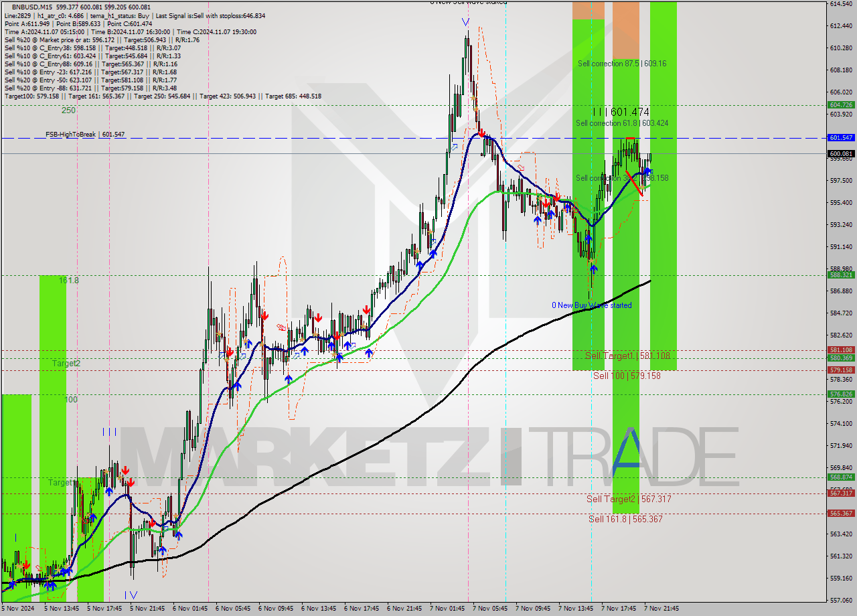The width and height of the screenshot is (857, 616).
Task: Click the red 581.108 price tag
Action: pyautogui.click(x=841, y=350)
